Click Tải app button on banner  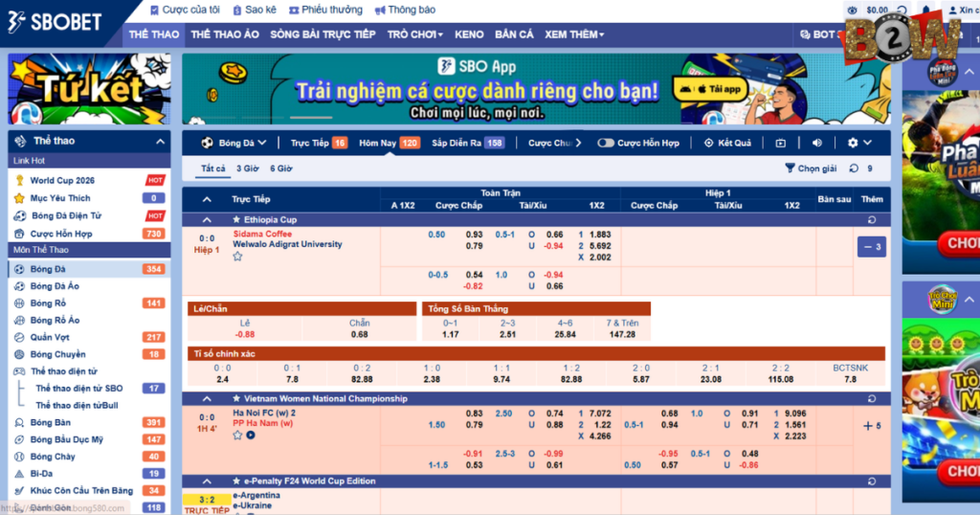pos(712,89)
